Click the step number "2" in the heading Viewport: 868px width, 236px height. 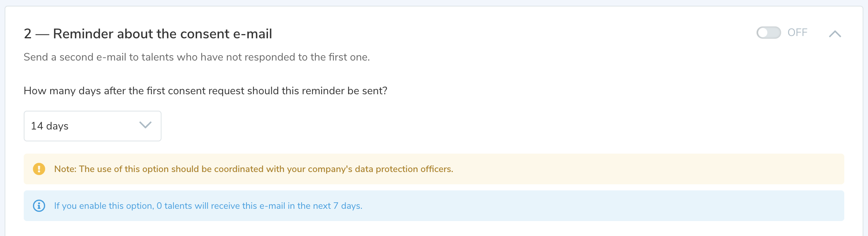(28, 34)
